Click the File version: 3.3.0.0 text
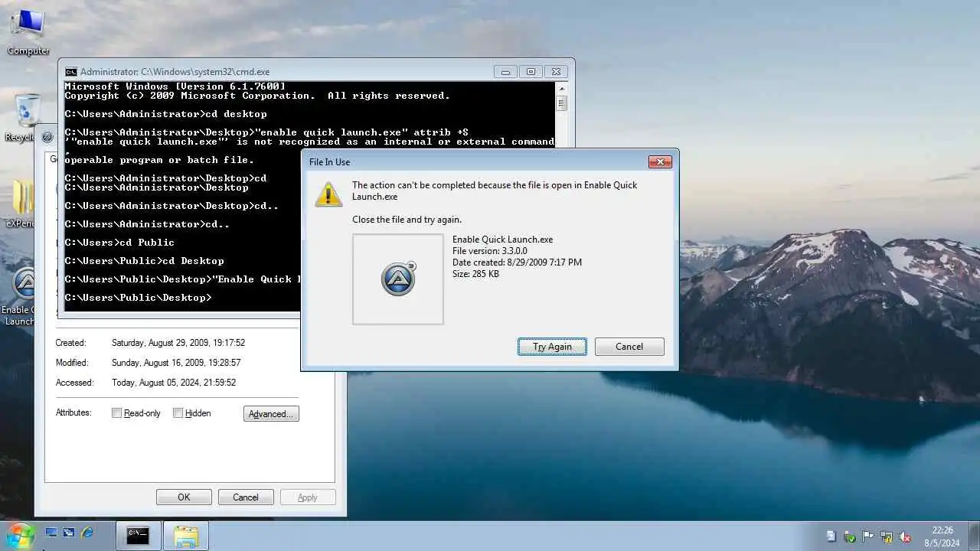Screen dimensions: 980x551 tap(490, 251)
